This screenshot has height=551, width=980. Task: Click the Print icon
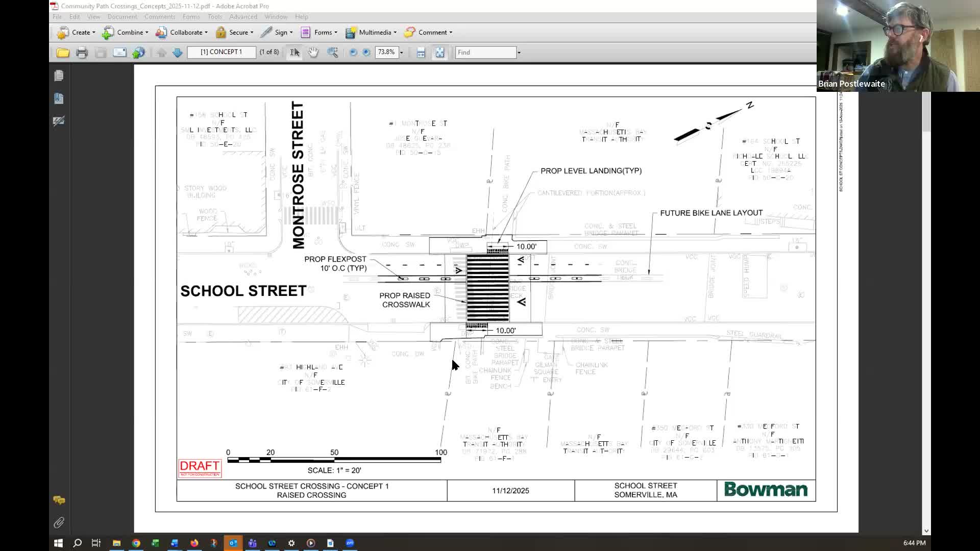pos(82,52)
